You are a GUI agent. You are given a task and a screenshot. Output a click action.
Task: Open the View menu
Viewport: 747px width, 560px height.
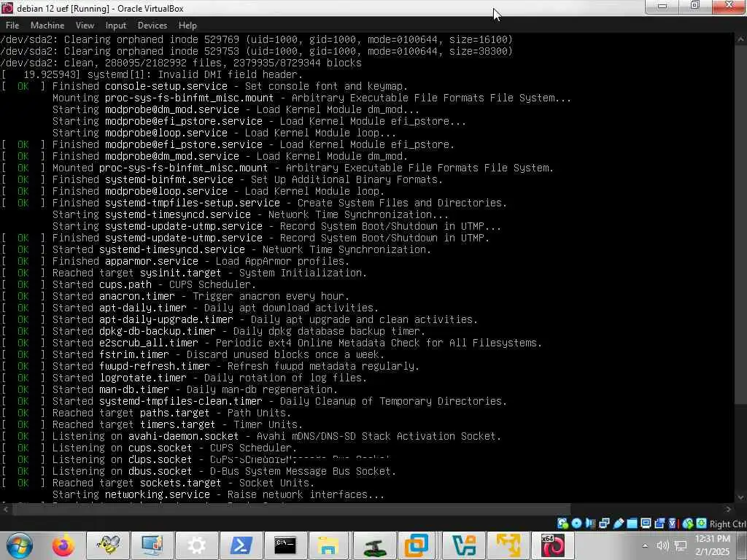[85, 26]
